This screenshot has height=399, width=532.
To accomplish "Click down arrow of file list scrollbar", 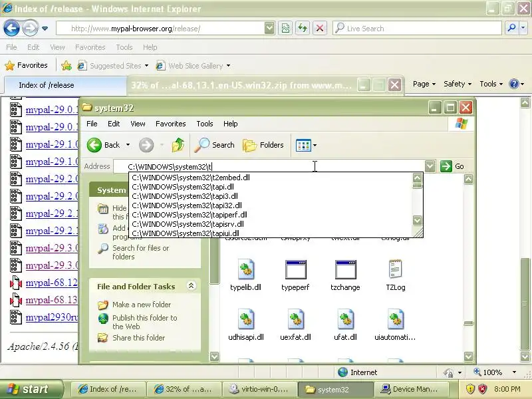I will (469, 356).
